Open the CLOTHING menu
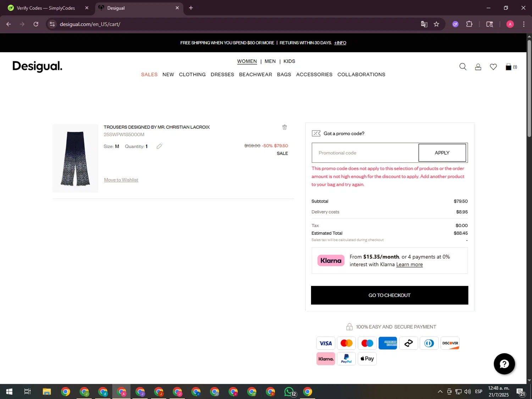The height and width of the screenshot is (399, 532). click(x=192, y=74)
